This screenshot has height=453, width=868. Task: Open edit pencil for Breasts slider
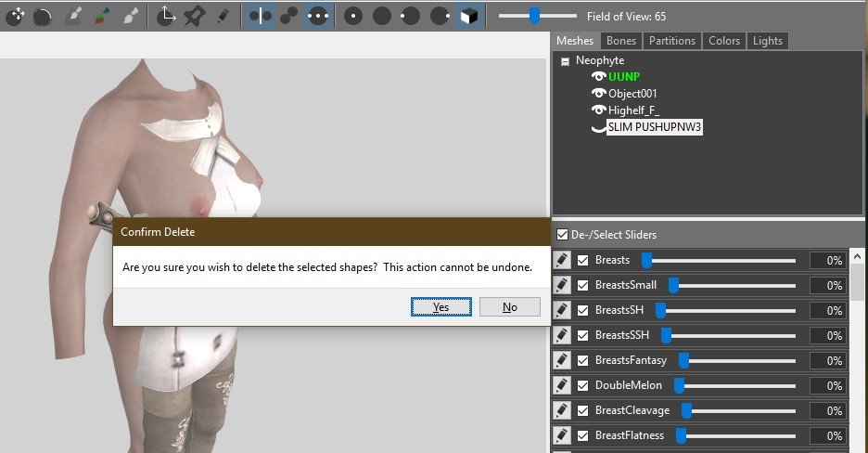(561, 260)
